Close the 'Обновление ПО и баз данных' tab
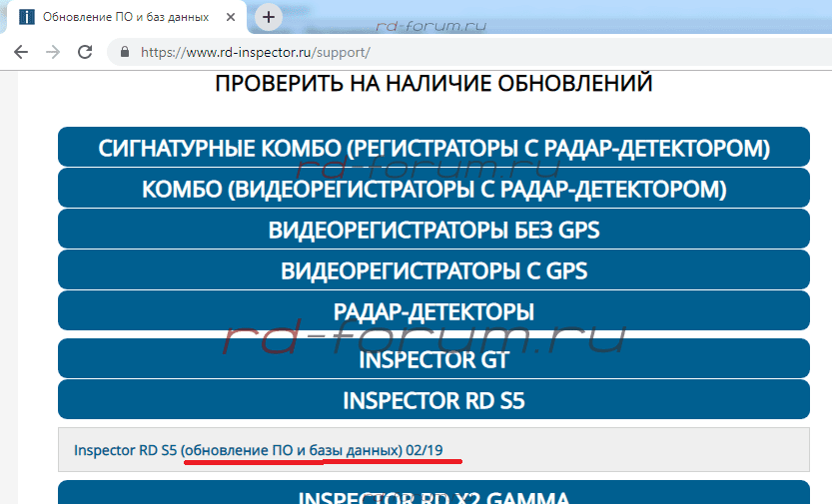This screenshot has height=504, width=832. [x=231, y=17]
